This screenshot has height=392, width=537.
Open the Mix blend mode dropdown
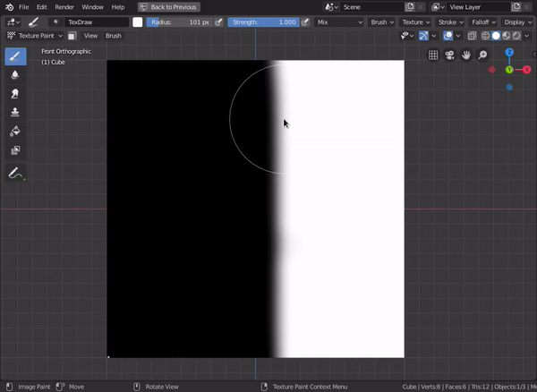coord(338,21)
